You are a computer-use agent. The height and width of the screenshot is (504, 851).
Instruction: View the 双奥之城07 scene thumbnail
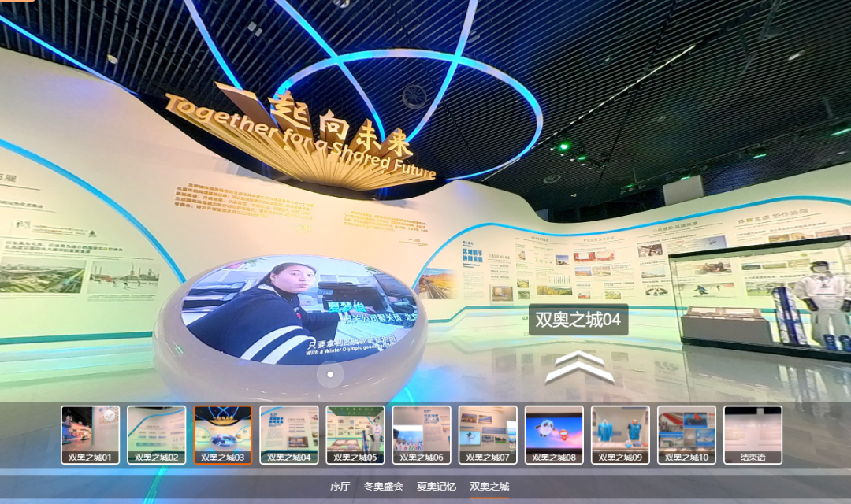488,434
